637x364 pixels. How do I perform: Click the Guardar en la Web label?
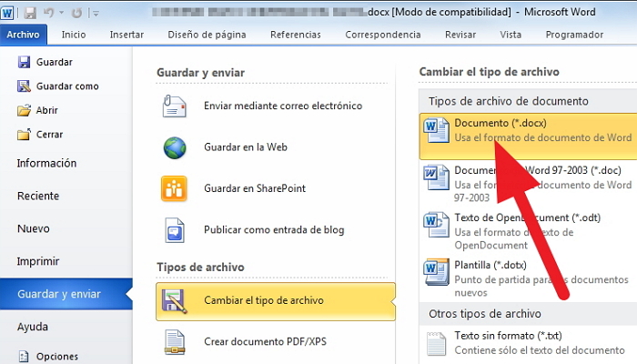coord(246,147)
